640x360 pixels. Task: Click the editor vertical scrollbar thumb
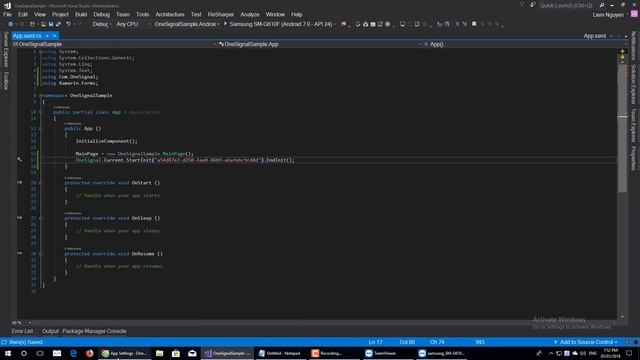click(x=622, y=129)
